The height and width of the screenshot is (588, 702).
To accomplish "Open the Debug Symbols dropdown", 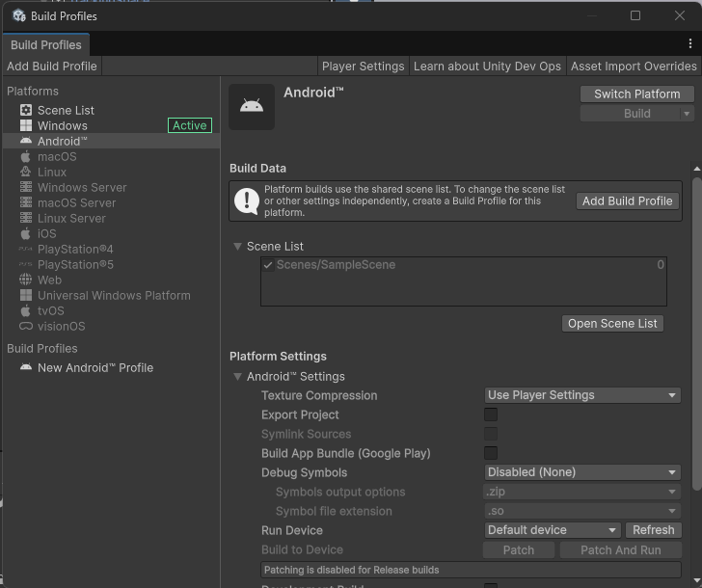I will tap(582, 472).
